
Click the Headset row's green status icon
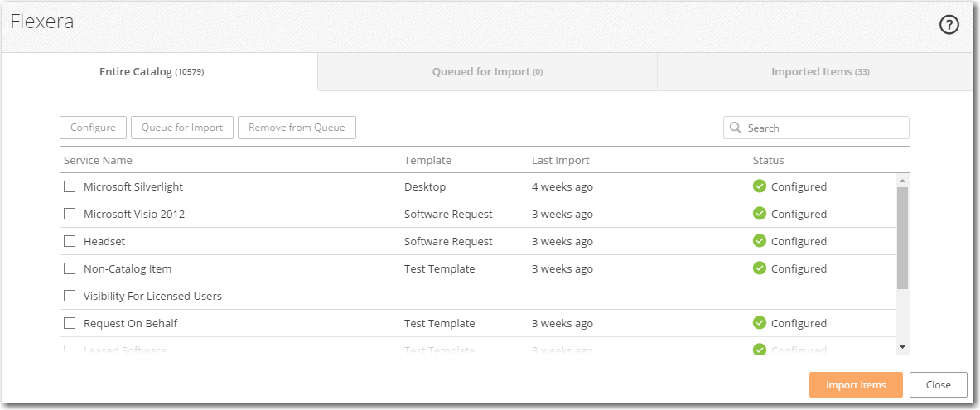(x=759, y=241)
